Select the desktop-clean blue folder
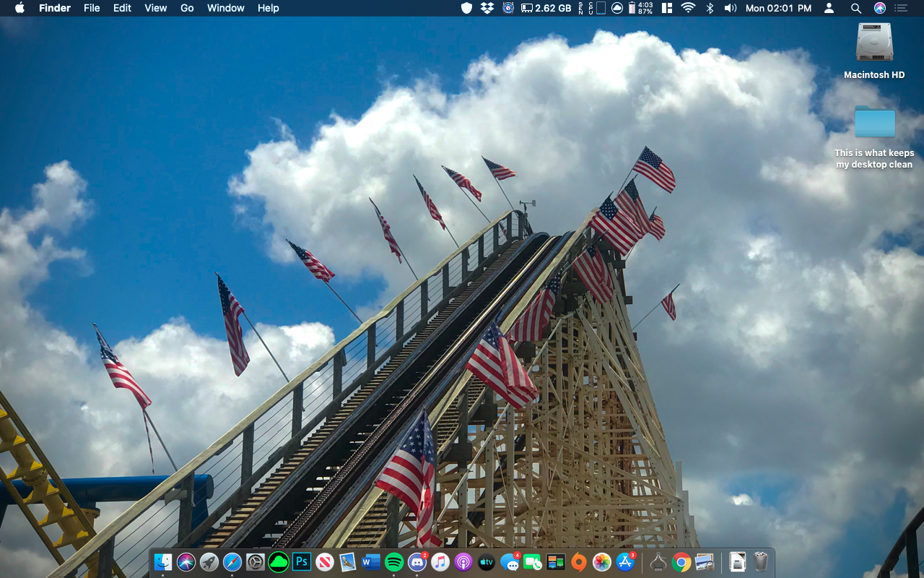The image size is (924, 578). 874,121
